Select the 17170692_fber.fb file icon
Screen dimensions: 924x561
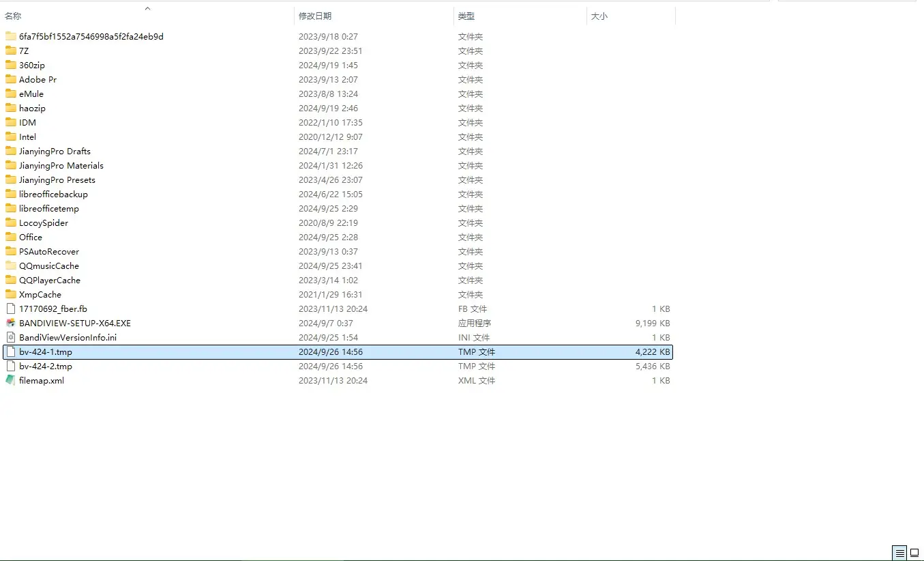[x=10, y=308]
